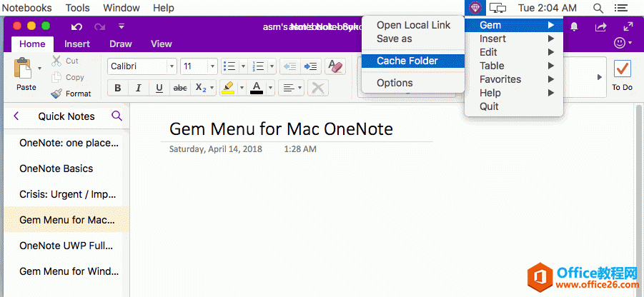This screenshot has height=297, width=644.
Task: Click the Format painter brush icon
Action: (x=56, y=94)
